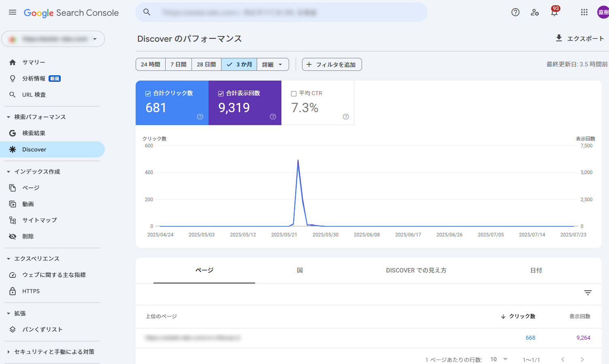The height and width of the screenshot is (364, 609).
Task: Click the chart peak near 2025/05/21
Action: [x=298, y=161]
